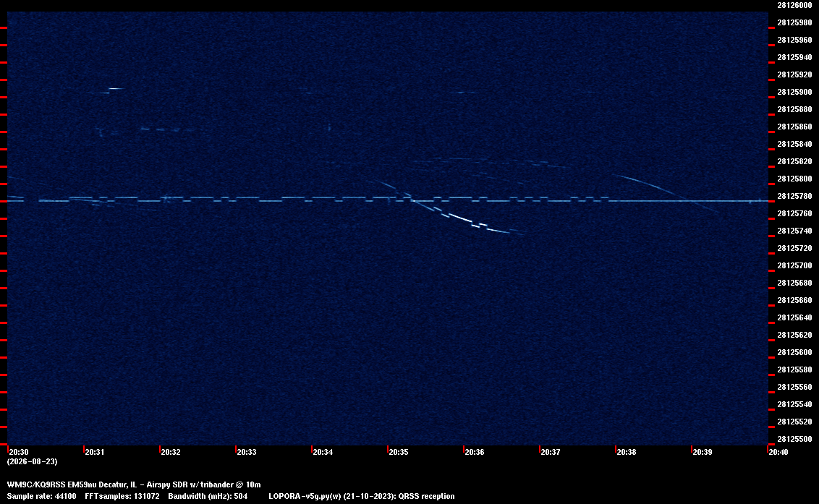Click the 28125800 frequency label
The image size is (819, 504).
794,179
